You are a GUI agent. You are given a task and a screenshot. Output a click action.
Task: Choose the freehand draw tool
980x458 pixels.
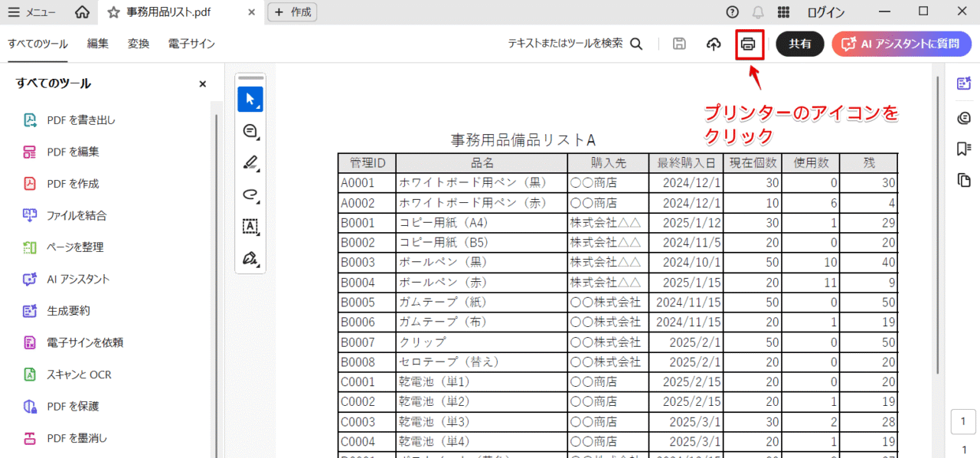[x=250, y=195]
